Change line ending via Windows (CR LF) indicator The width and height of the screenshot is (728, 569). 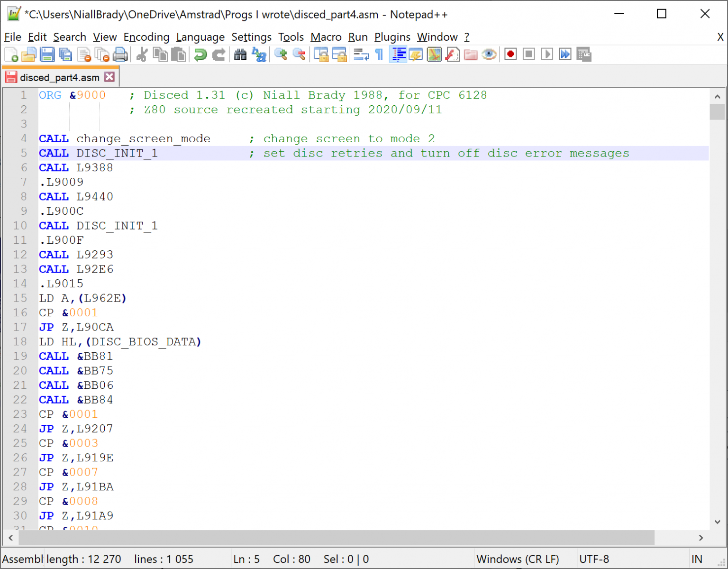(519, 559)
